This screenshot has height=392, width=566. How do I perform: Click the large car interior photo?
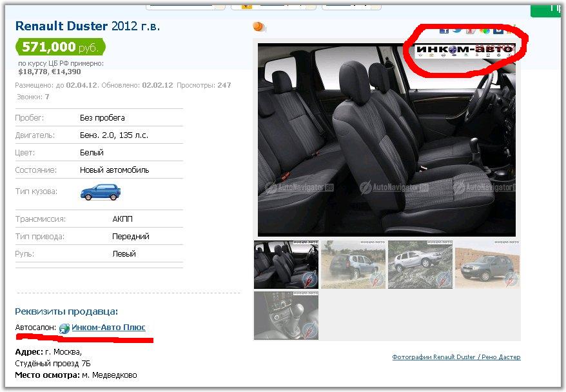tap(387, 140)
